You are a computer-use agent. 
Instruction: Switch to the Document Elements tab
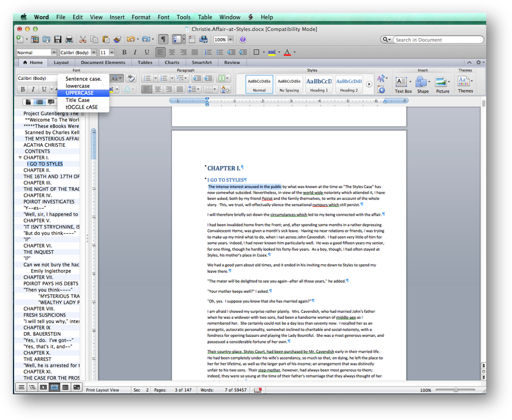tap(103, 63)
